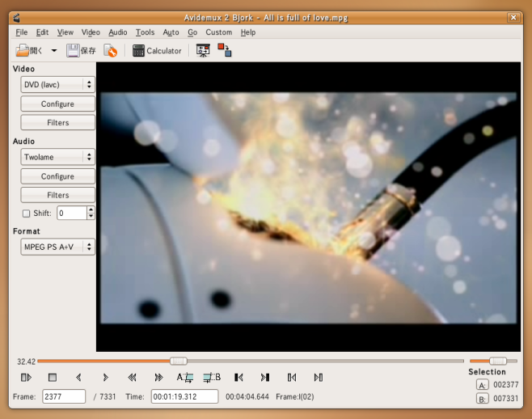Open the Tools menu

[145, 32]
